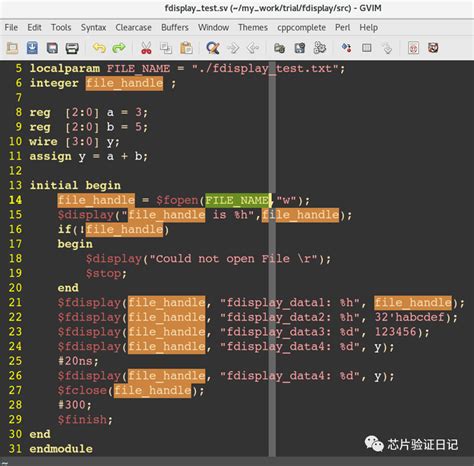Viewport: 474px width, 466px height.
Task: Open the cppcomplete menu
Action: [302, 27]
